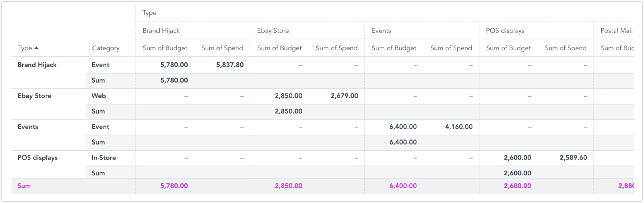Select the Postal Mail column group header
Screen dimensions: 644x203
click(x=616, y=30)
